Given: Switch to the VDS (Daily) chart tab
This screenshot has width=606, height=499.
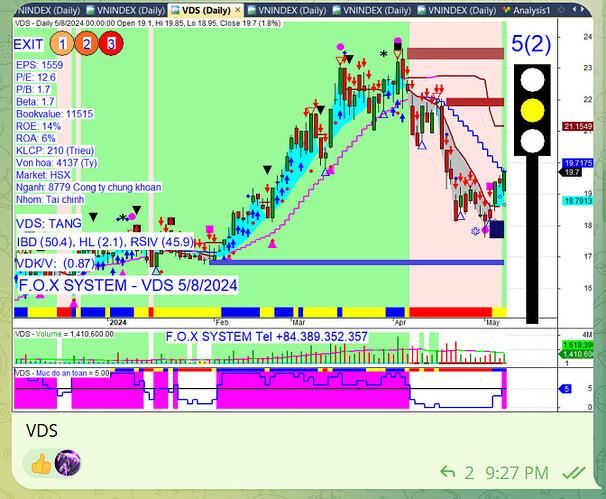Looking at the screenshot, I should pos(206,10).
